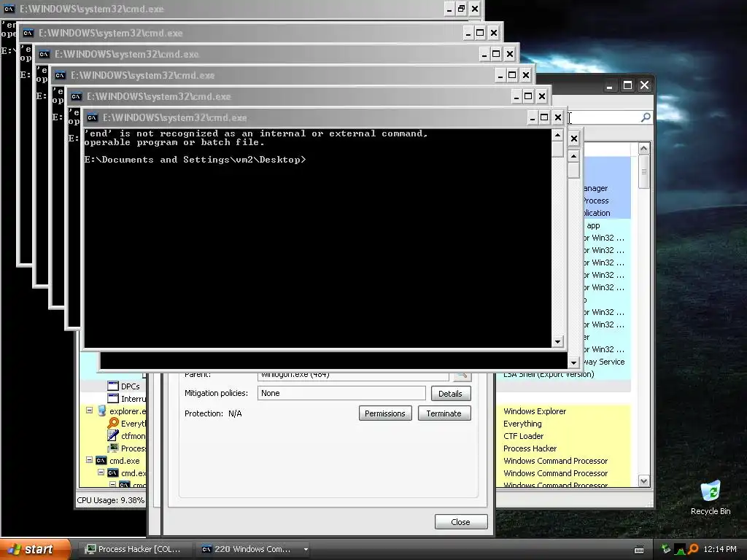Click the search magnifier in Process Hacker
747x560 pixels.
(x=646, y=117)
